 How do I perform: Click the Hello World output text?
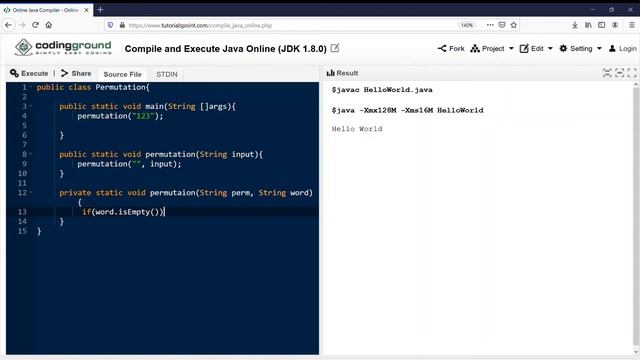click(x=357, y=129)
